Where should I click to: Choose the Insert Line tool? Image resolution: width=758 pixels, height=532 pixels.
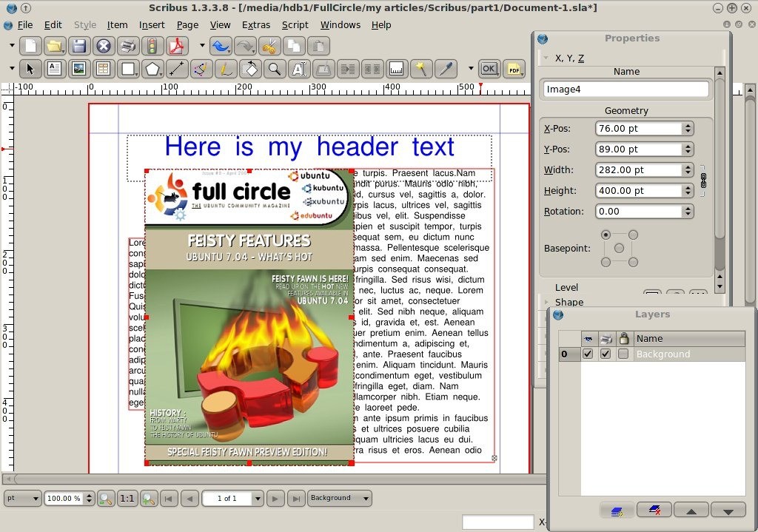pyautogui.click(x=177, y=69)
